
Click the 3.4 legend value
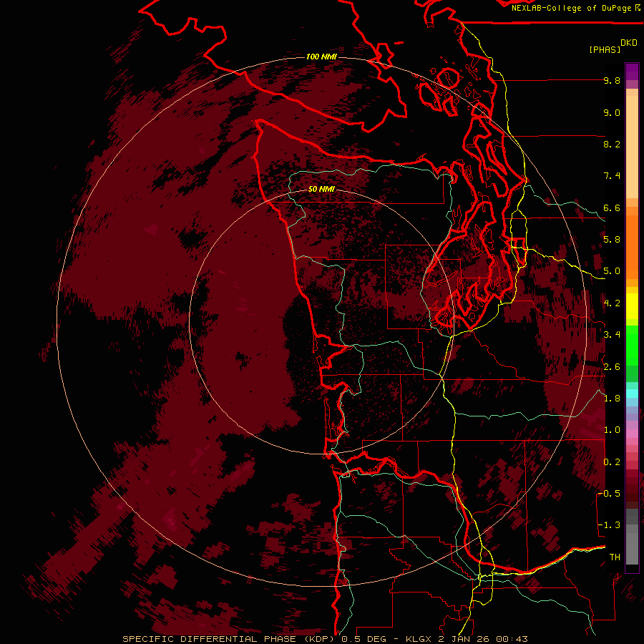(612, 335)
